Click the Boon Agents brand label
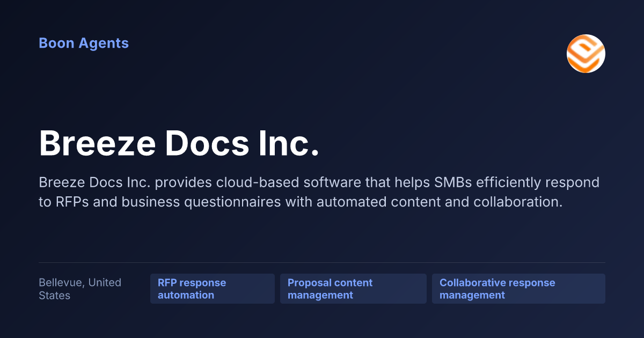 click(x=84, y=43)
